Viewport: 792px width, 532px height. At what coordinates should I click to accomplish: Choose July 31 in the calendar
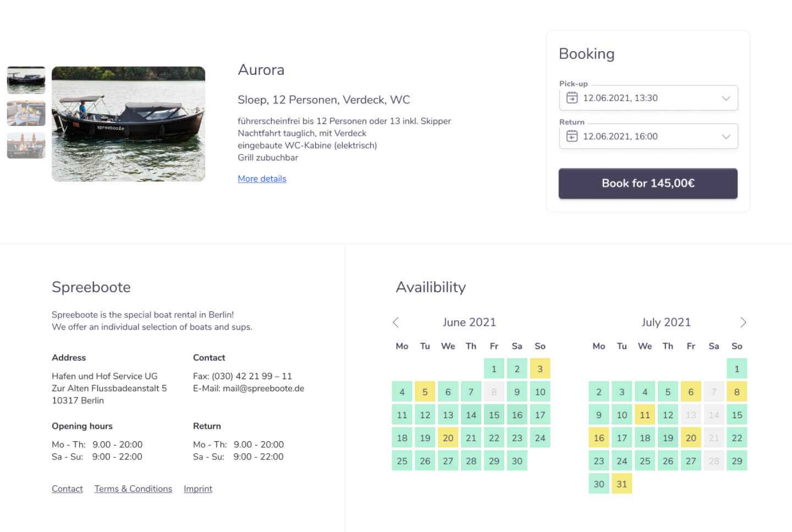tap(621, 484)
